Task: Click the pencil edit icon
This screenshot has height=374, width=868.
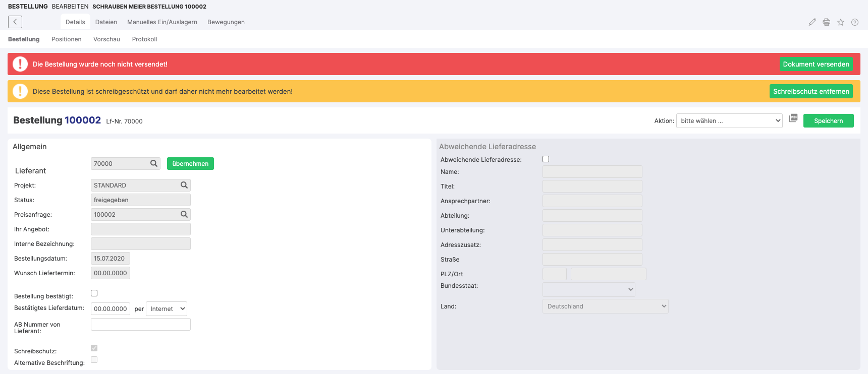Action: click(812, 22)
